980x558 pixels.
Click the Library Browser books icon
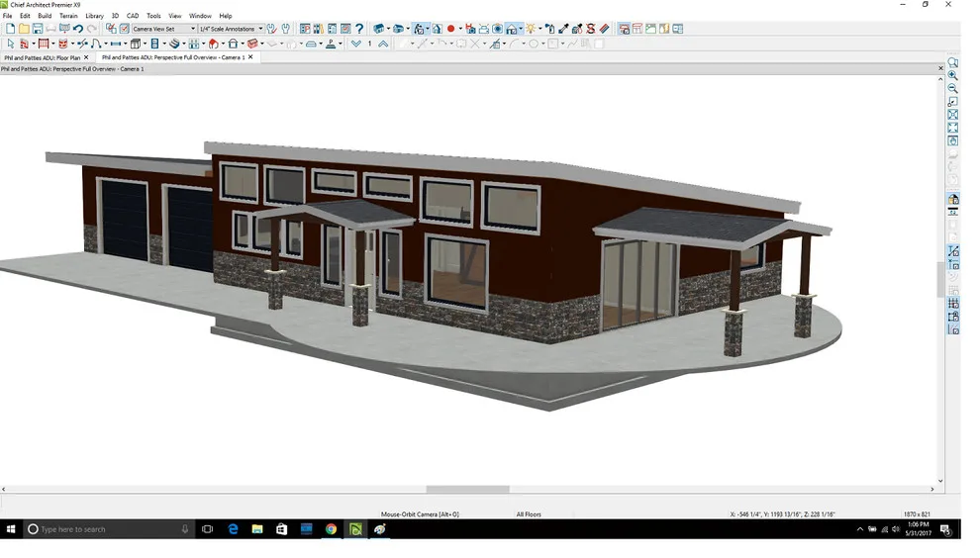(x=319, y=29)
